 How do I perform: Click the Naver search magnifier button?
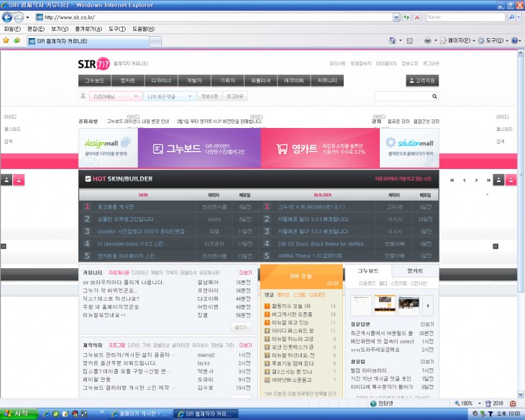511,17
